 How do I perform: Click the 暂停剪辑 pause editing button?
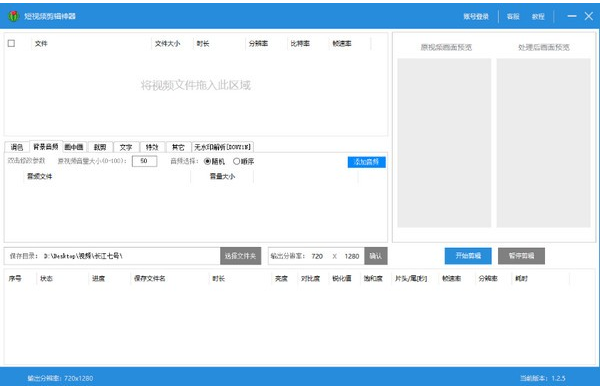521,256
